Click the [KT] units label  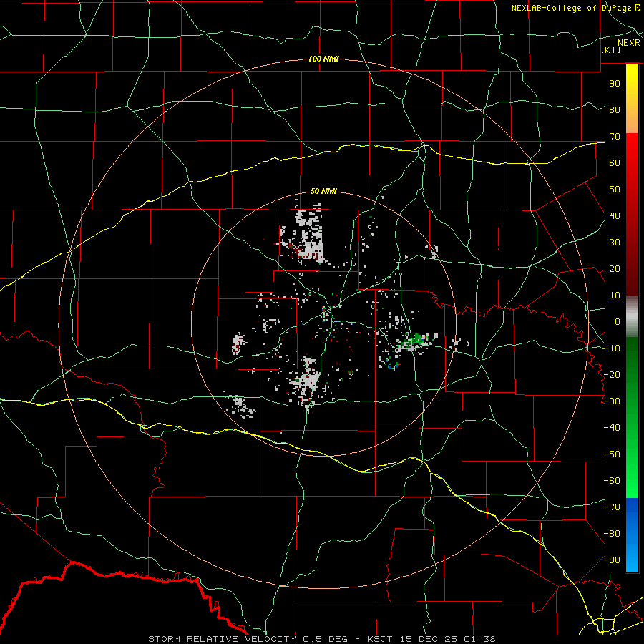pos(610,49)
